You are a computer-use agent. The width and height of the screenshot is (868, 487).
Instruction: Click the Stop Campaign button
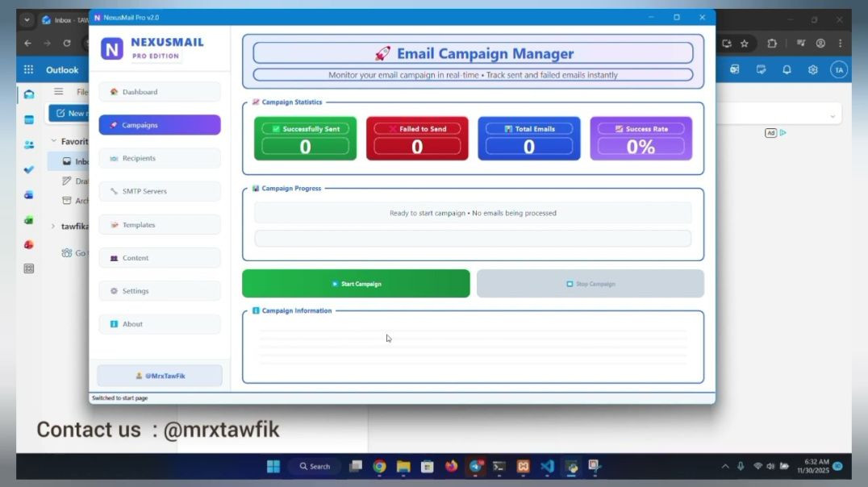pyautogui.click(x=590, y=283)
